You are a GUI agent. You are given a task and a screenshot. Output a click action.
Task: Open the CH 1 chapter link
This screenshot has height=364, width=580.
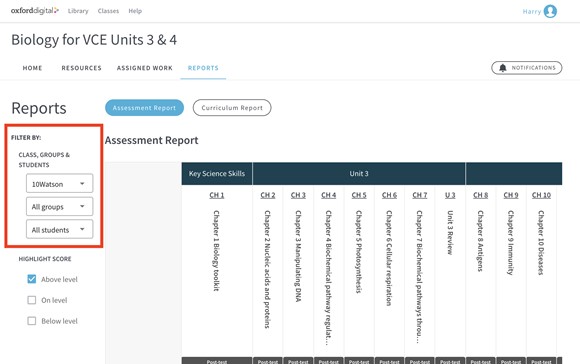[x=217, y=195]
